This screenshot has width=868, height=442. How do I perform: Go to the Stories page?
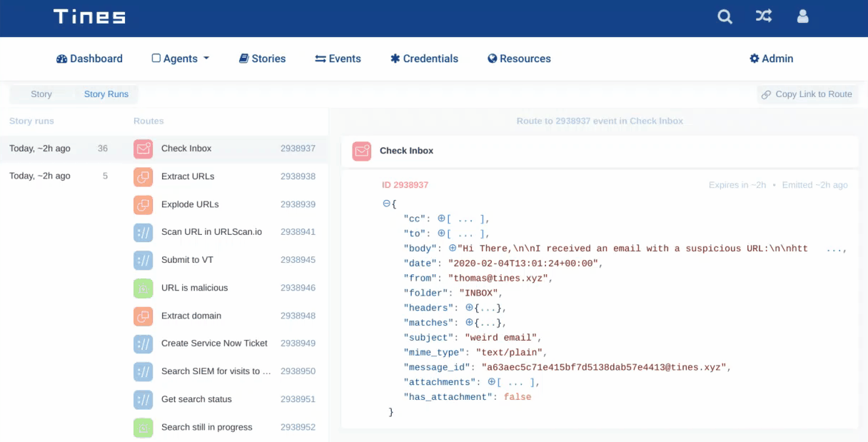(262, 59)
